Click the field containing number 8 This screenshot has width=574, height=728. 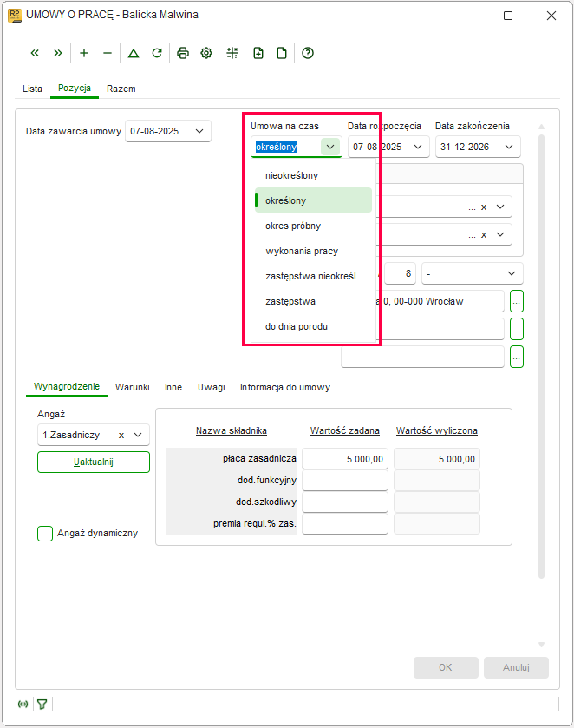(x=399, y=273)
